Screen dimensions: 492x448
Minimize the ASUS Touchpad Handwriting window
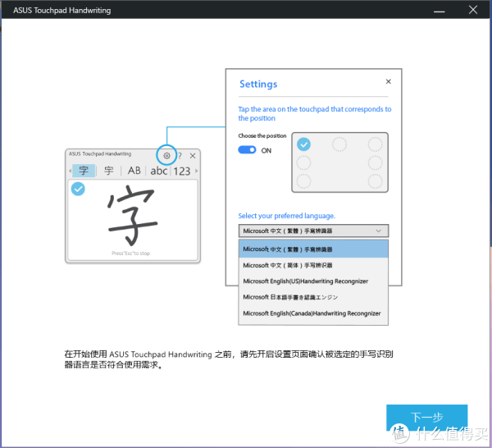(x=439, y=11)
